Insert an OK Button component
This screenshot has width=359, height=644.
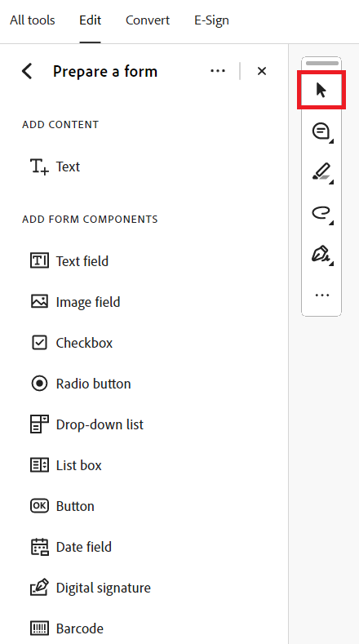[63, 506]
